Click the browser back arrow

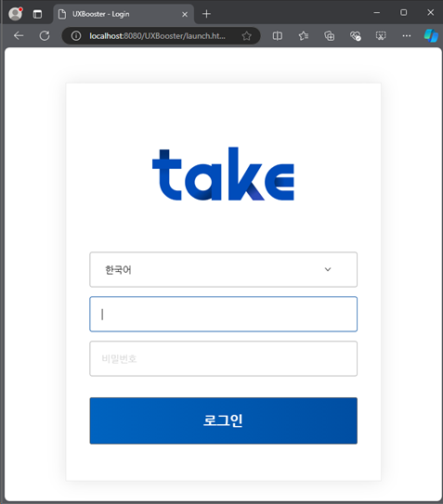(19, 35)
